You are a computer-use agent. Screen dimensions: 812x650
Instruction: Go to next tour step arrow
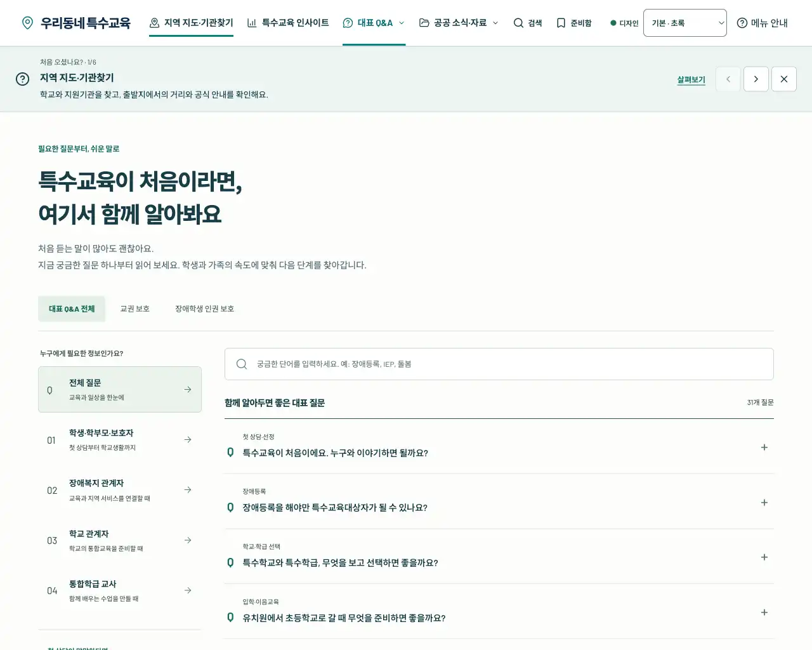point(756,79)
